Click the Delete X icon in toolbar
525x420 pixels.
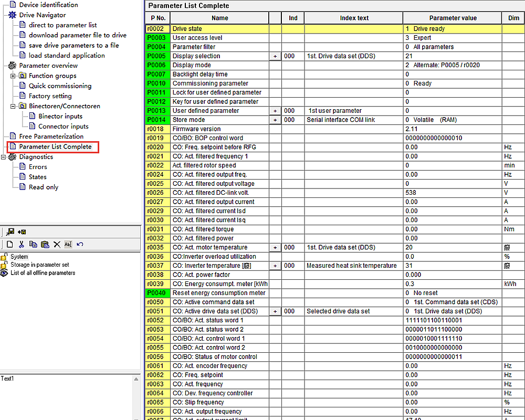pos(57,244)
